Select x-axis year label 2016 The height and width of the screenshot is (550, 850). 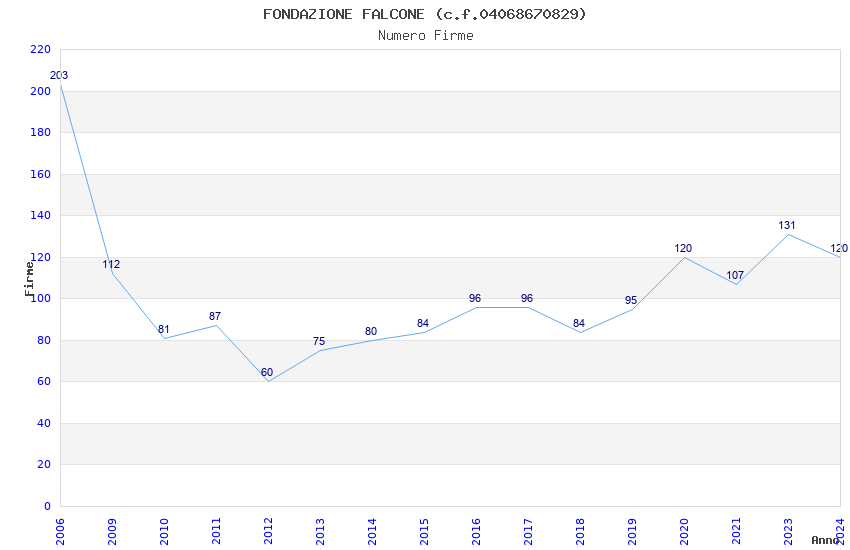[476, 532]
